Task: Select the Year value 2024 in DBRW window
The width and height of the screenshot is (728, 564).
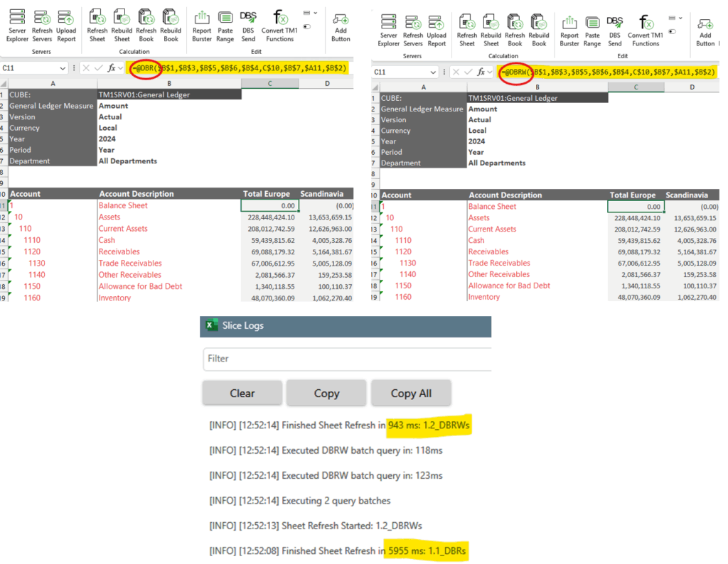Action: pyautogui.click(x=537, y=141)
